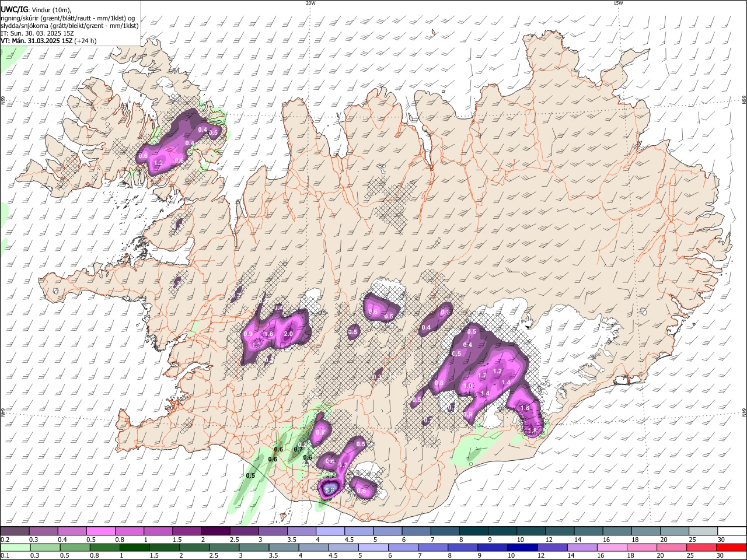
Task: Click the 'slydda/snjókoma' legend description line
Action: (x=69, y=26)
